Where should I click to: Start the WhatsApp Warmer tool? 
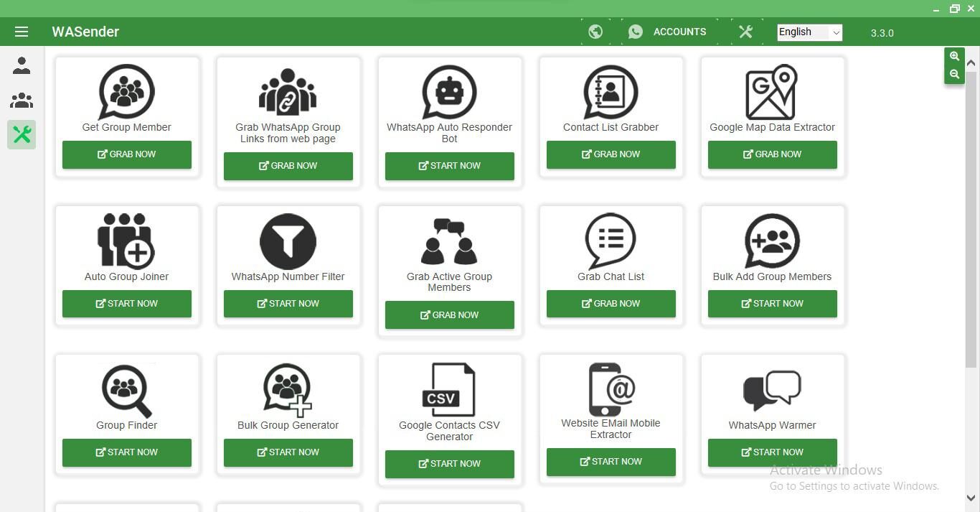772,452
